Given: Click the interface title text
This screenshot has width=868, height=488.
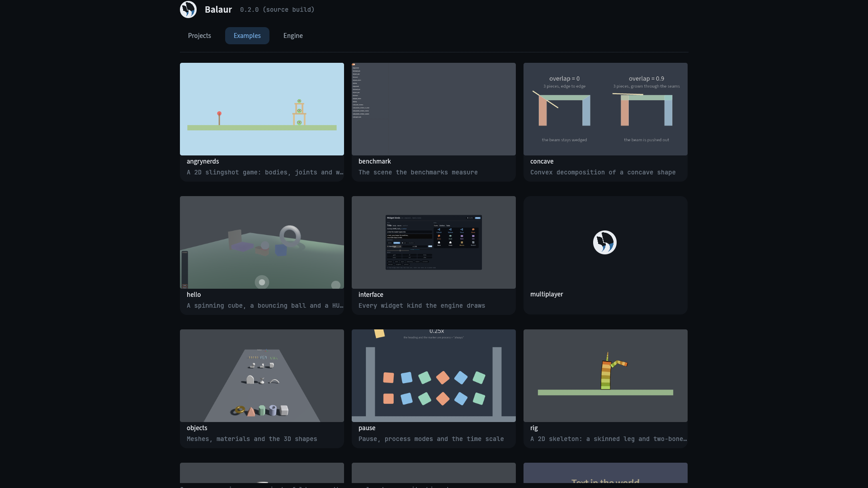Looking at the screenshot, I should pyautogui.click(x=371, y=295).
